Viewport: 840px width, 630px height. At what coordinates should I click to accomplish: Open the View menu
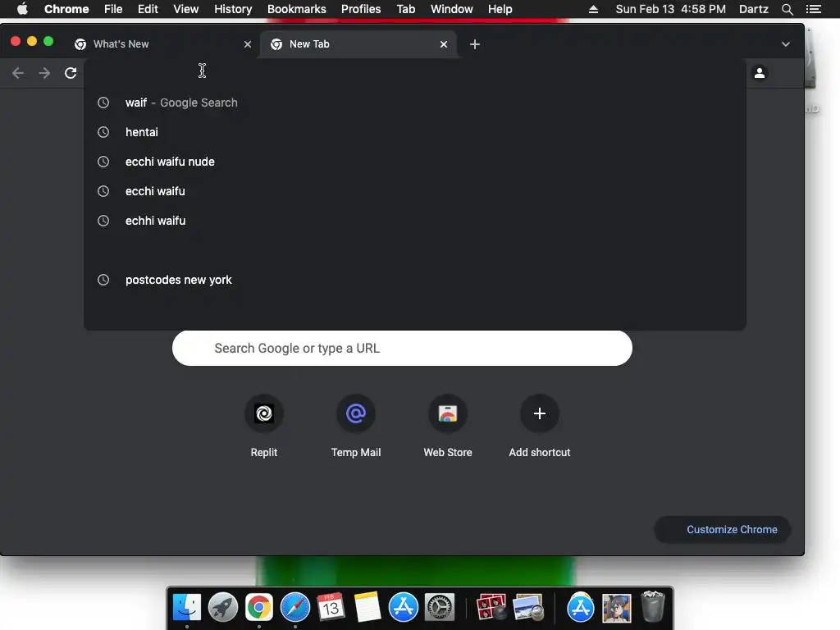point(186,9)
